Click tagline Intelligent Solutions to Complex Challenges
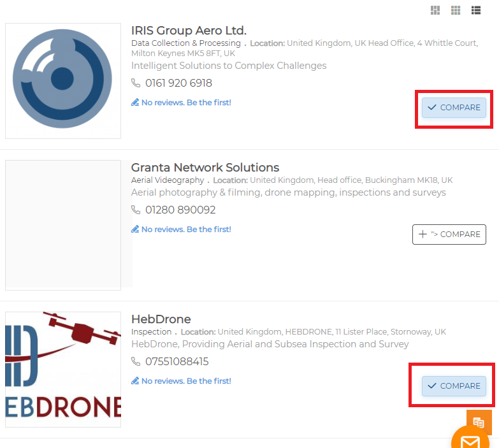Screen dimensions: 499x448 pyautogui.click(x=229, y=66)
